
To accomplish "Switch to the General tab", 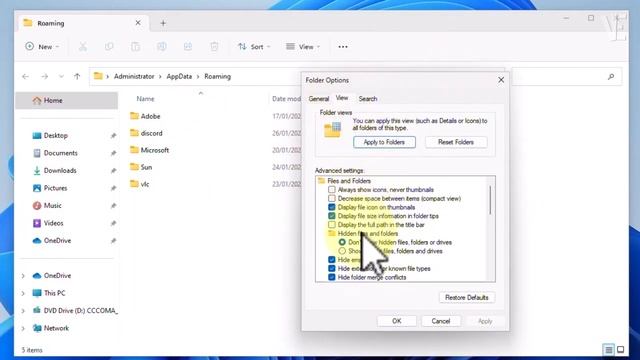I will (x=319, y=99).
